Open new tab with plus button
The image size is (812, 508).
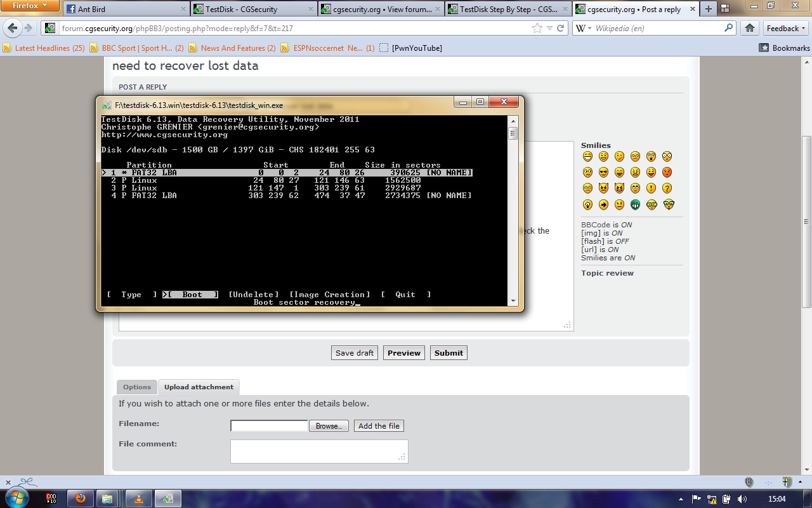point(709,10)
